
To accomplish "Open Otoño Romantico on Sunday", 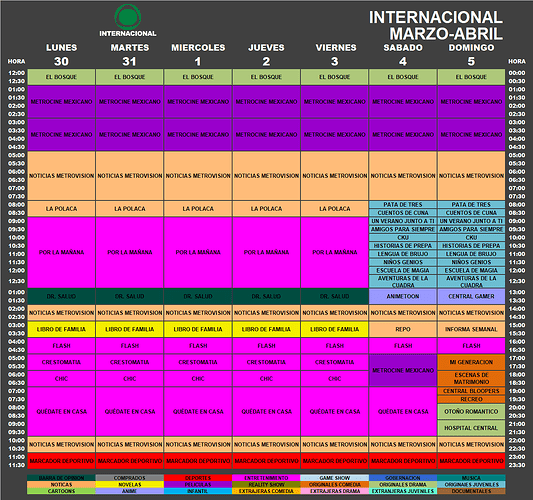I will (x=471, y=412).
